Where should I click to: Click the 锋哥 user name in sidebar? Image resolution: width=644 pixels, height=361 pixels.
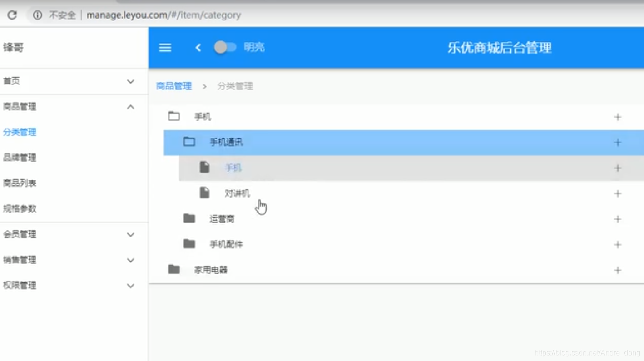click(13, 48)
